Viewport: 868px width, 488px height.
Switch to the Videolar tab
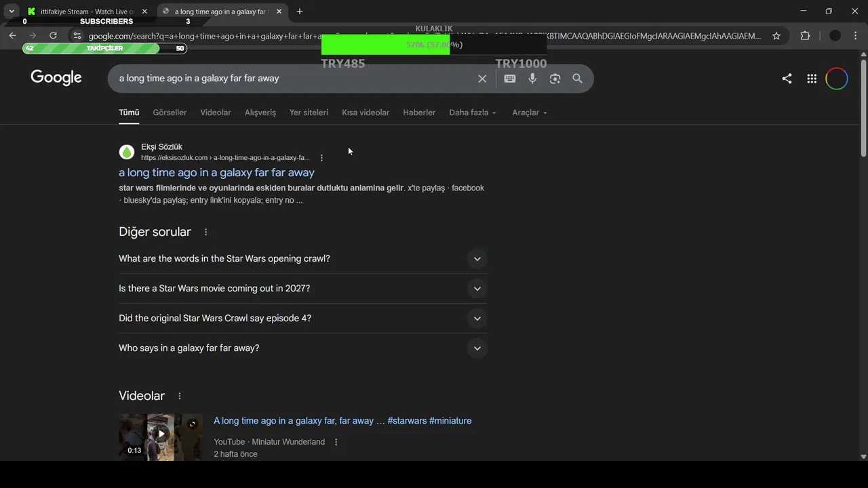point(216,113)
